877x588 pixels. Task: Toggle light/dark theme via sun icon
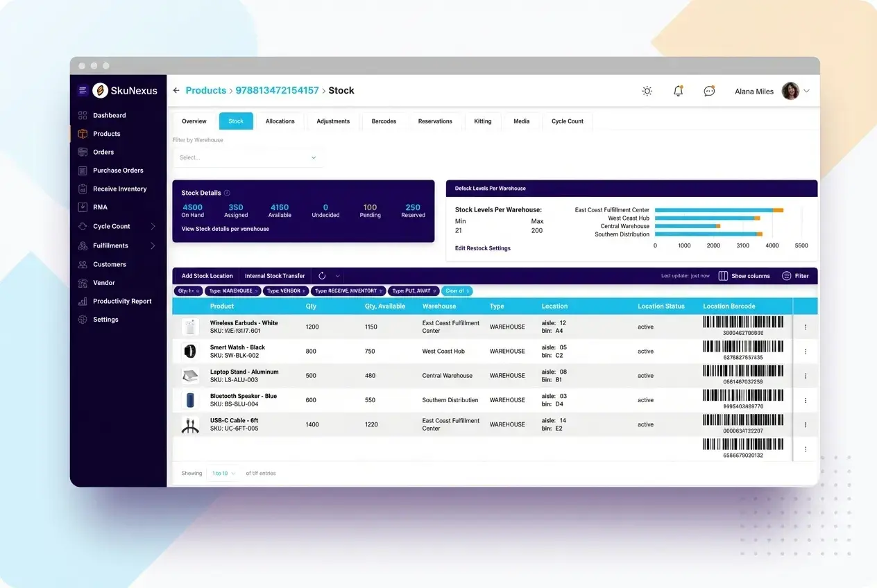coord(647,91)
